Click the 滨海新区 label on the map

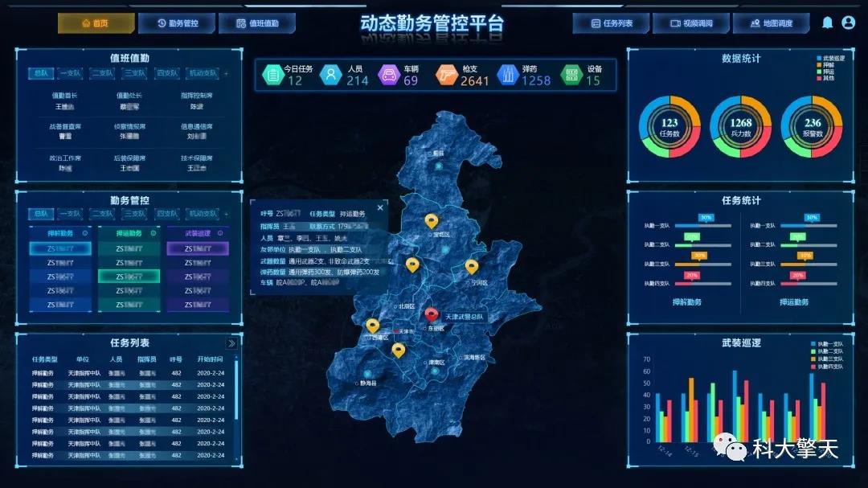474,357
